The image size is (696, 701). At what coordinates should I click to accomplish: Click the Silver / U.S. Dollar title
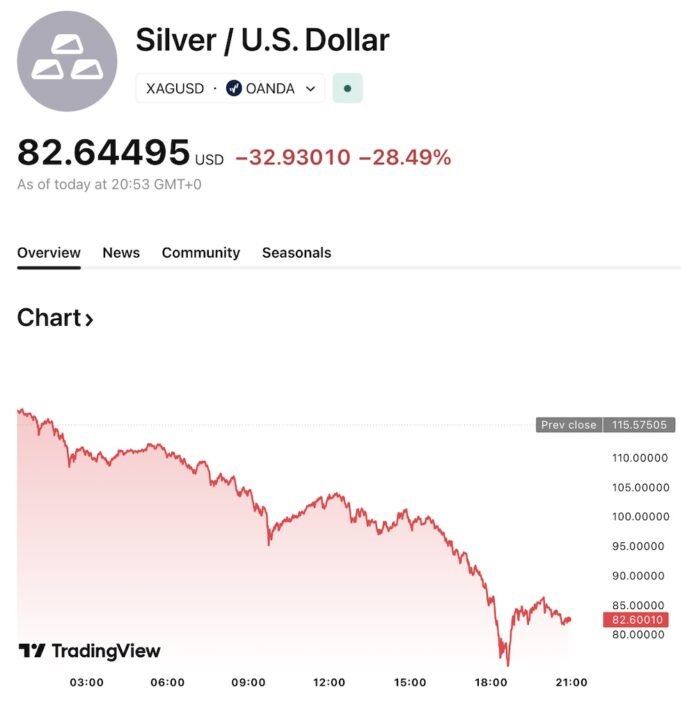tap(262, 39)
